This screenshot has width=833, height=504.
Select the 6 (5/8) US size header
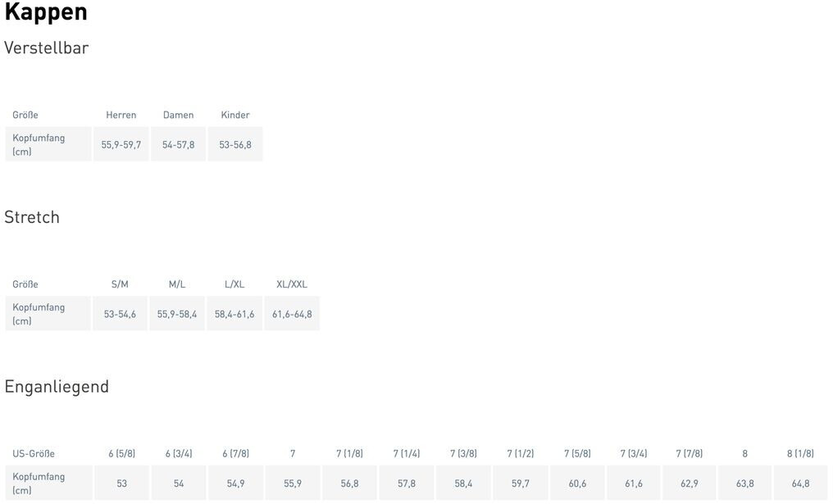pyautogui.click(x=121, y=454)
